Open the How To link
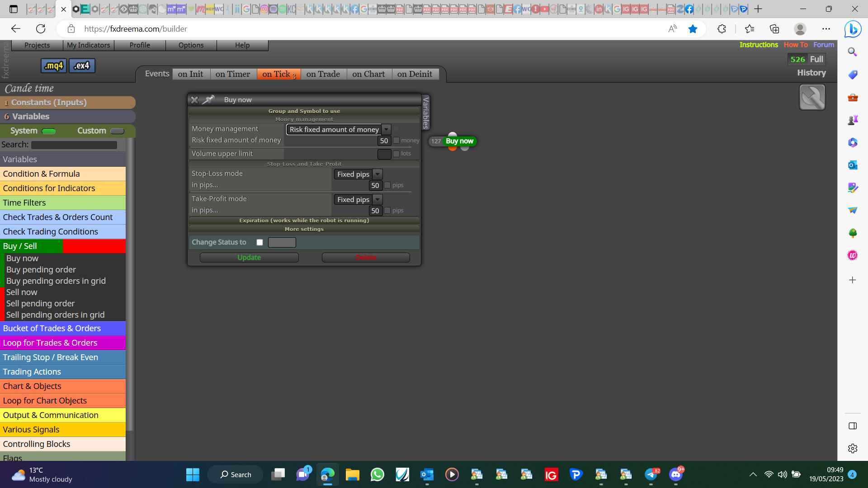The width and height of the screenshot is (868, 488). point(796,45)
